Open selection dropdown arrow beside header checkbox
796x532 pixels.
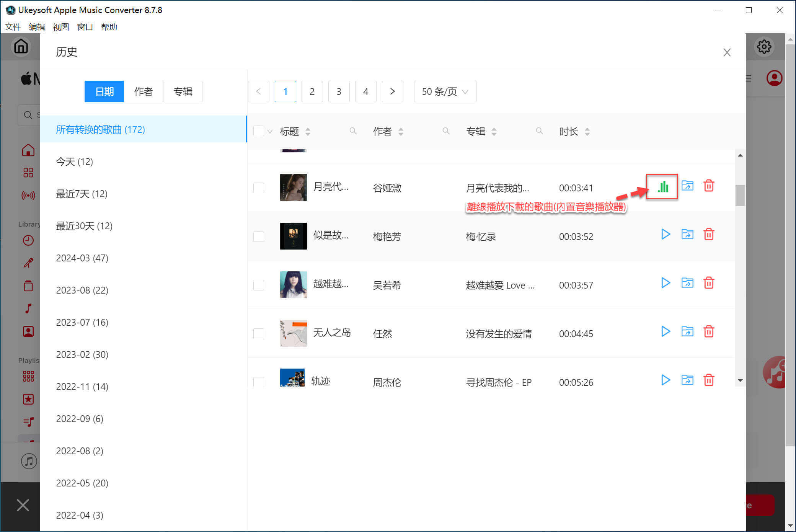(x=270, y=132)
